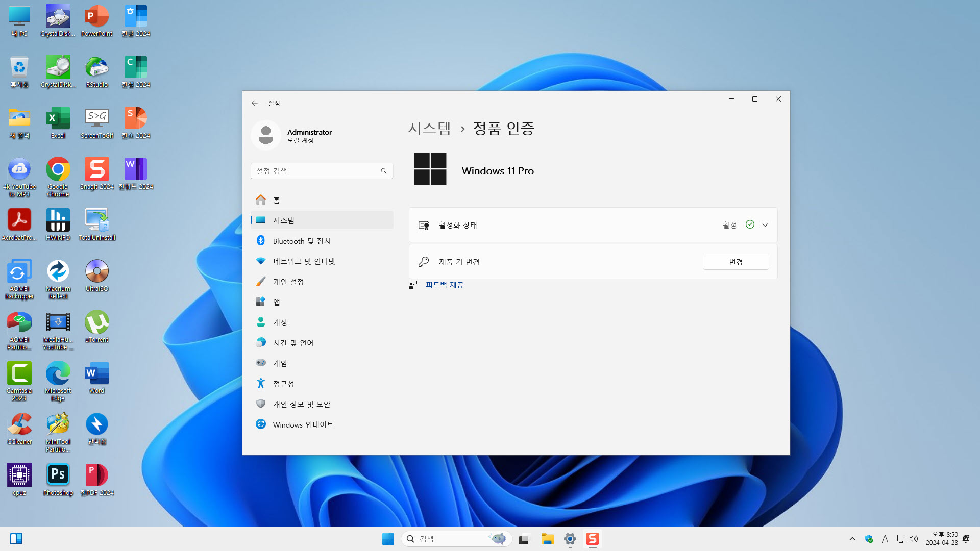Viewport: 980px width, 551px height.
Task: Click the taskbar 검색 search box
Action: click(457, 539)
